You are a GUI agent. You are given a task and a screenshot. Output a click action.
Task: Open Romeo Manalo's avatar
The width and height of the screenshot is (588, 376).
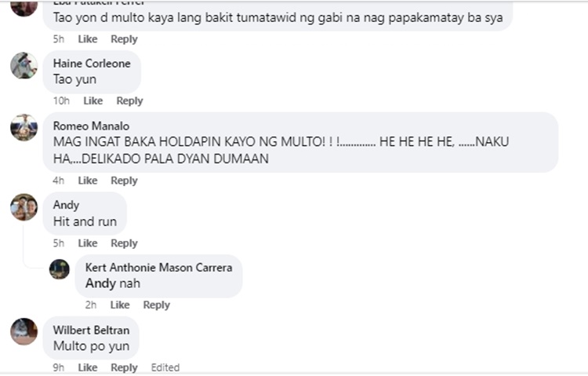(x=24, y=127)
